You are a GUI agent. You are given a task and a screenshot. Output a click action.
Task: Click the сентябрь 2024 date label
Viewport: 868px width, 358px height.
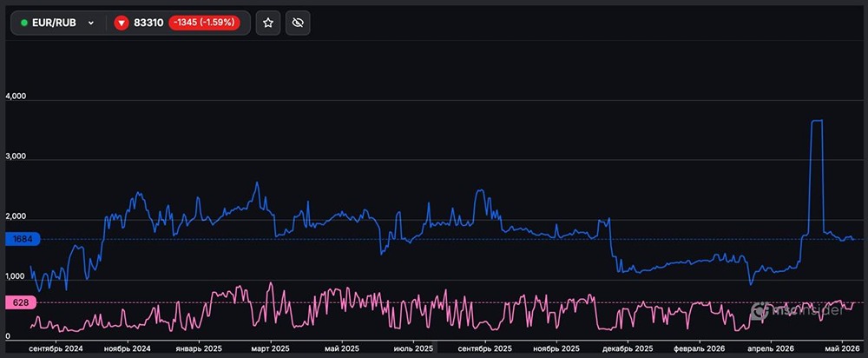click(56, 348)
